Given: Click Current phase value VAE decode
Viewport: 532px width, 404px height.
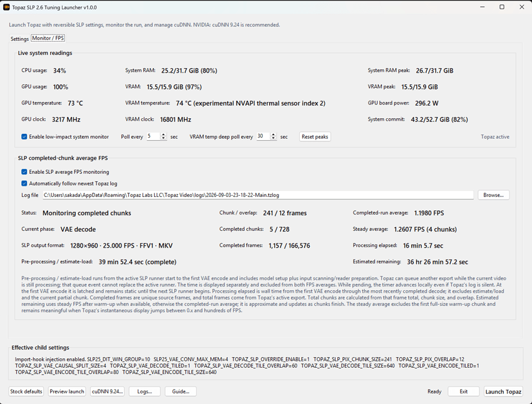Looking at the screenshot, I should [x=78, y=230].
